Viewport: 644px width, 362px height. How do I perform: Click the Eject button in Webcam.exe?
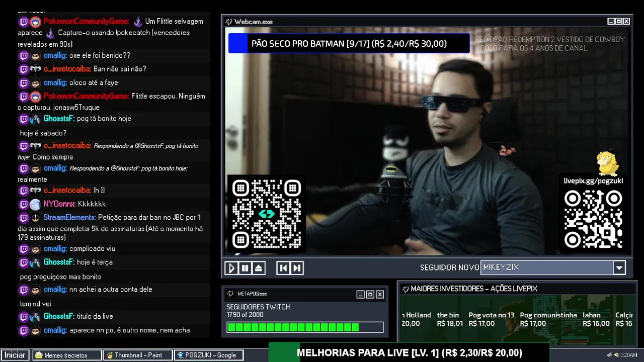pyautogui.click(x=259, y=268)
